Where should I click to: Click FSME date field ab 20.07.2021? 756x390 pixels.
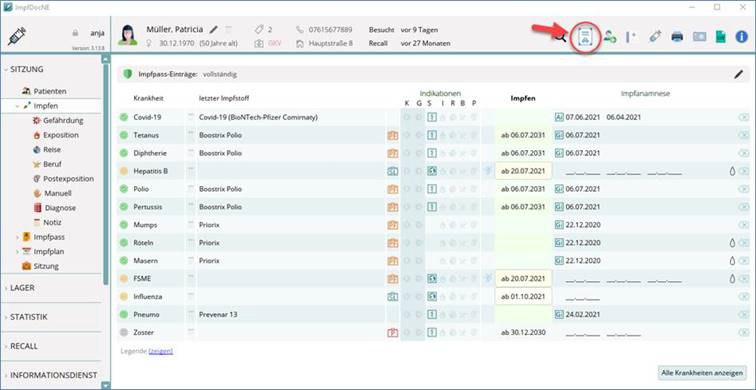(523, 279)
